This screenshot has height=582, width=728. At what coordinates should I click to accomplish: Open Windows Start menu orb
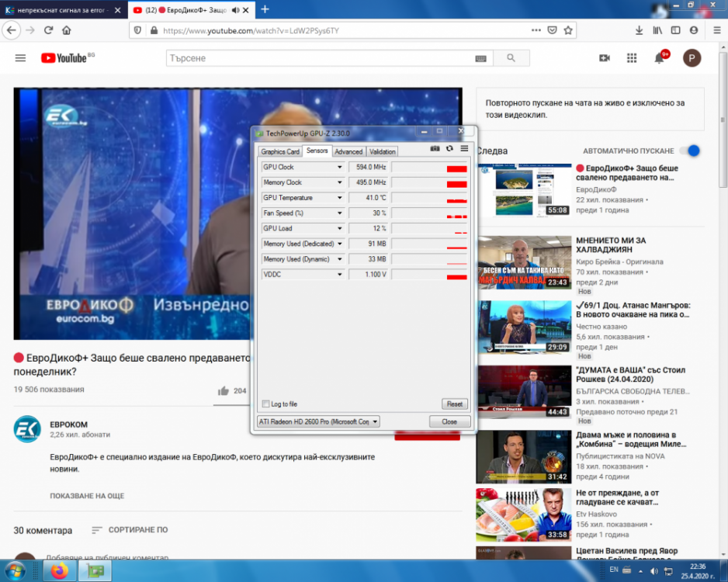click(x=14, y=571)
